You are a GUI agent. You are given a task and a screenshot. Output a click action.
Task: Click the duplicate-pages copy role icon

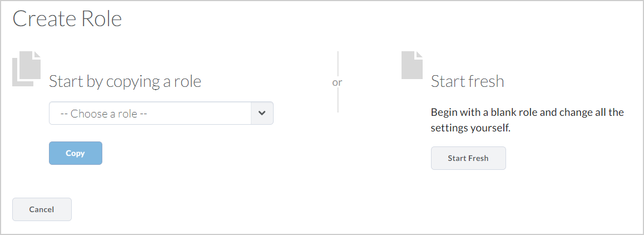(26, 68)
